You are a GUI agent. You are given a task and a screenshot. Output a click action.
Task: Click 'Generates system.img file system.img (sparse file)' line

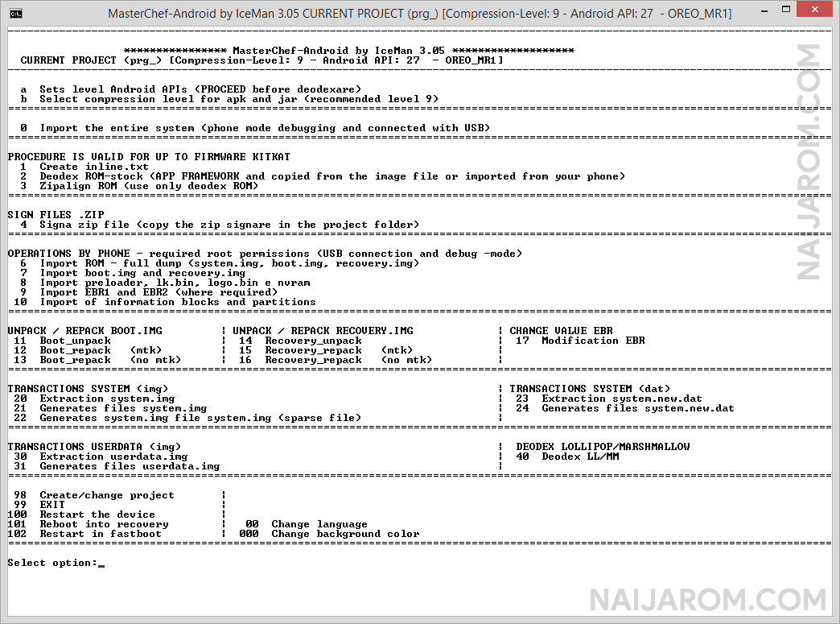tap(187, 418)
